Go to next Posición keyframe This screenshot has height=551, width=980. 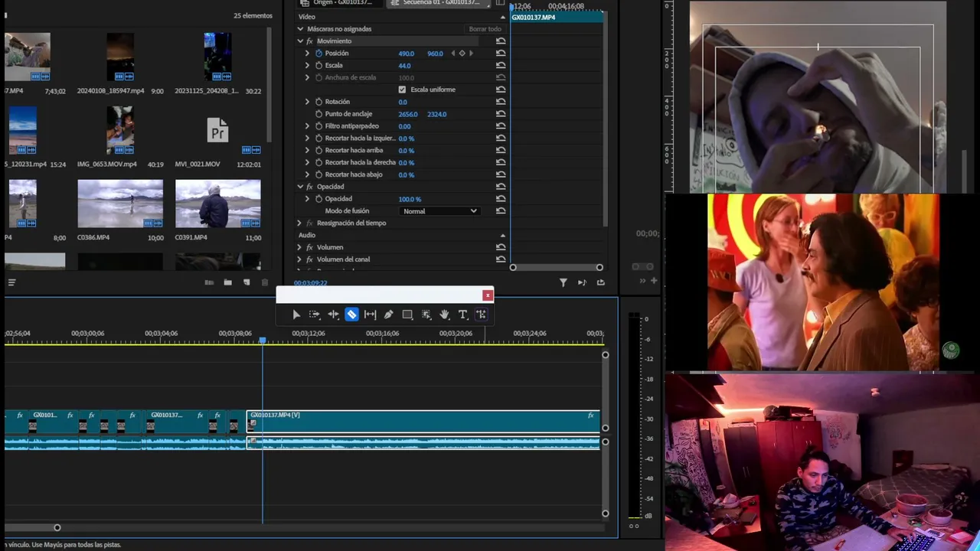(471, 54)
